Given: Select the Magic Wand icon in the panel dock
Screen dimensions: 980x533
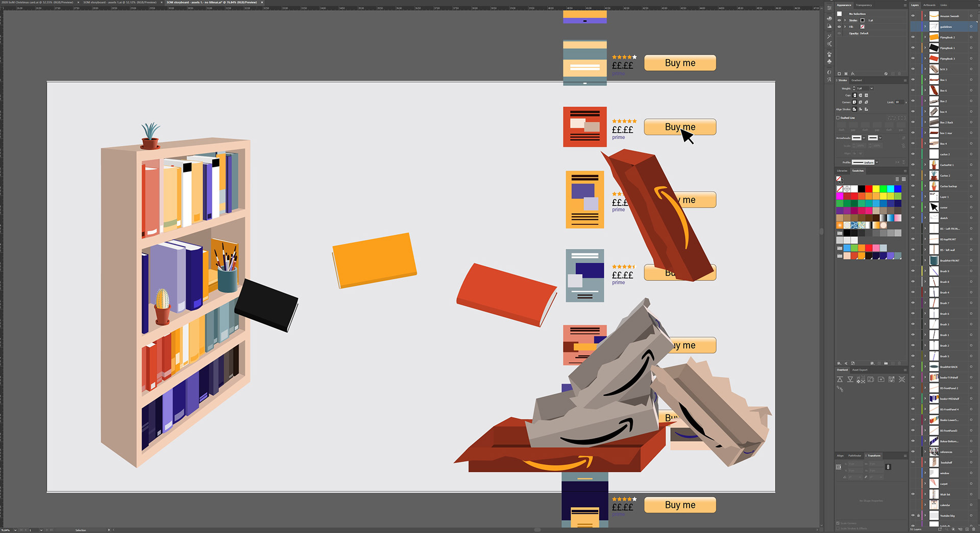Looking at the screenshot, I should (x=829, y=37).
